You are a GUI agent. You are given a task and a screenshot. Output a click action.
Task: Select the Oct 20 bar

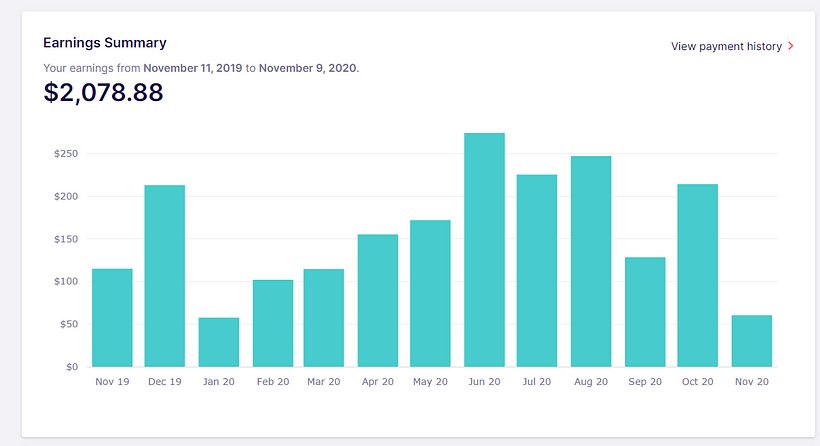(x=698, y=276)
